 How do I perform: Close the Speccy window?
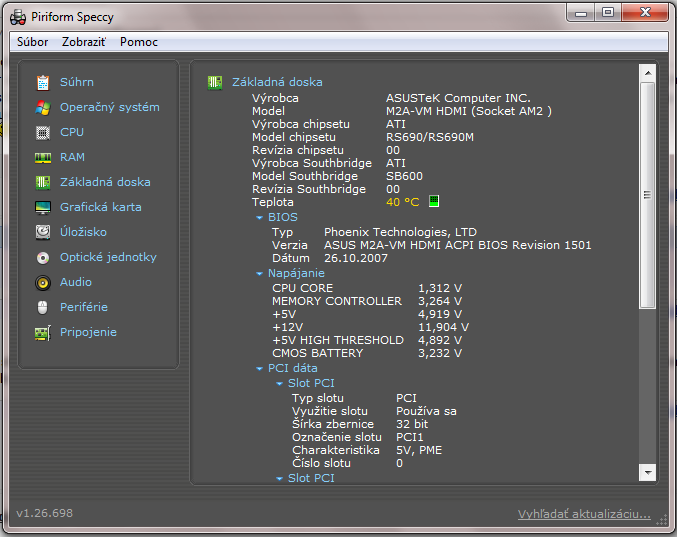tap(645, 13)
